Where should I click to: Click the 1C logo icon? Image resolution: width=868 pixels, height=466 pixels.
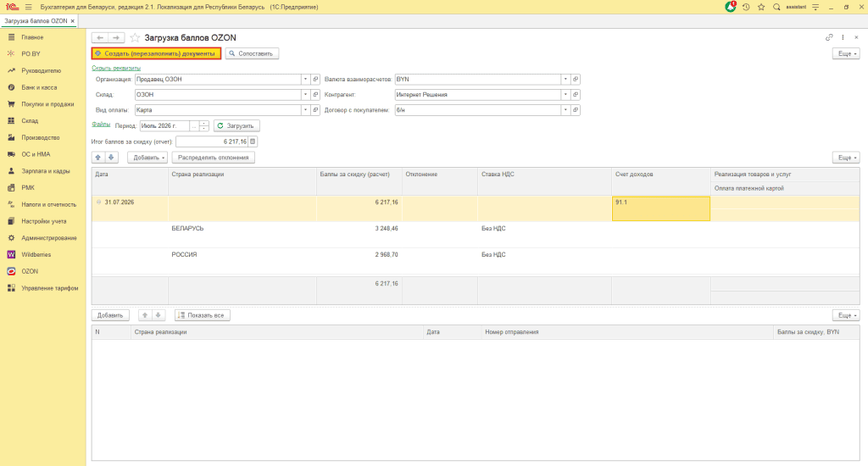tap(12, 7)
